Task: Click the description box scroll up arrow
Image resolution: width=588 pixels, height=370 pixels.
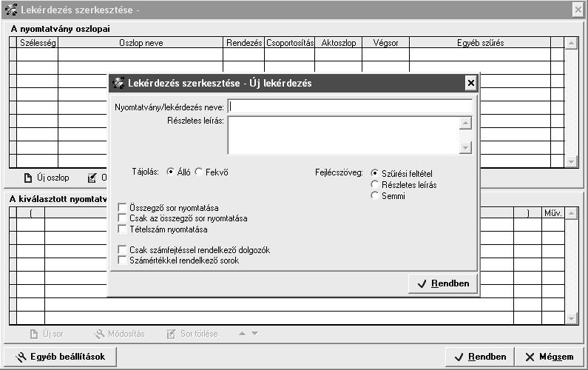Action: (x=465, y=123)
